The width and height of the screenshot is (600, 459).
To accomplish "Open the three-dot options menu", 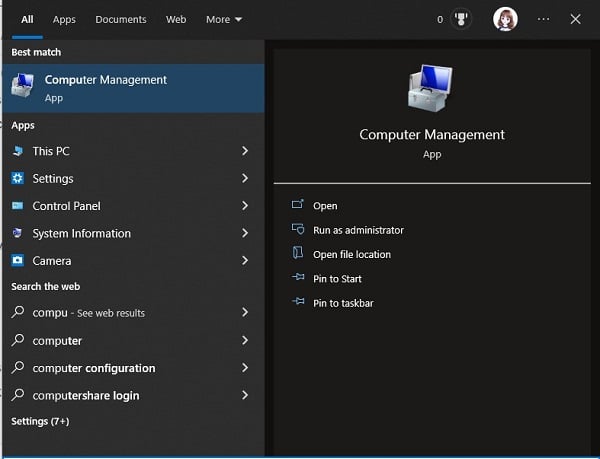I will click(543, 19).
